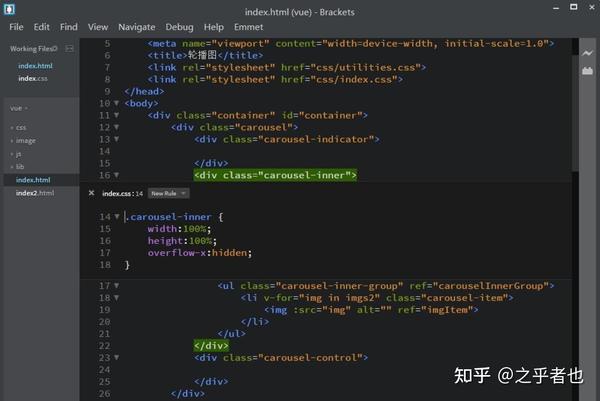Open the Navigate menu
Screen dimensions: 600x401
137,27
